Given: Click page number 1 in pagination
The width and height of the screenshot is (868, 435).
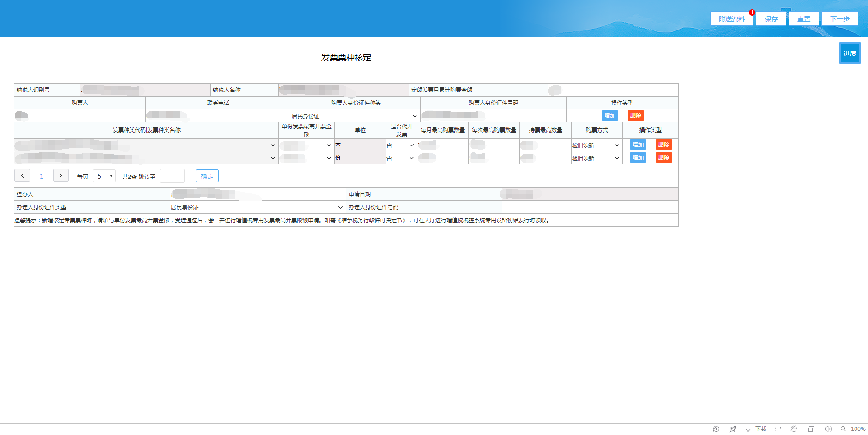Looking at the screenshot, I should coord(42,176).
